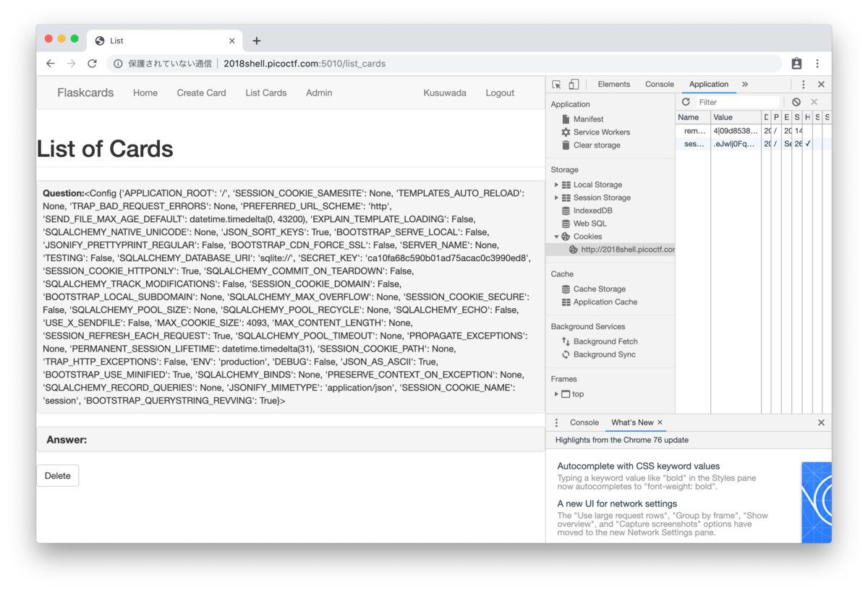Open Manifest in Application sidebar
This screenshot has width=868, height=591.
pos(588,119)
